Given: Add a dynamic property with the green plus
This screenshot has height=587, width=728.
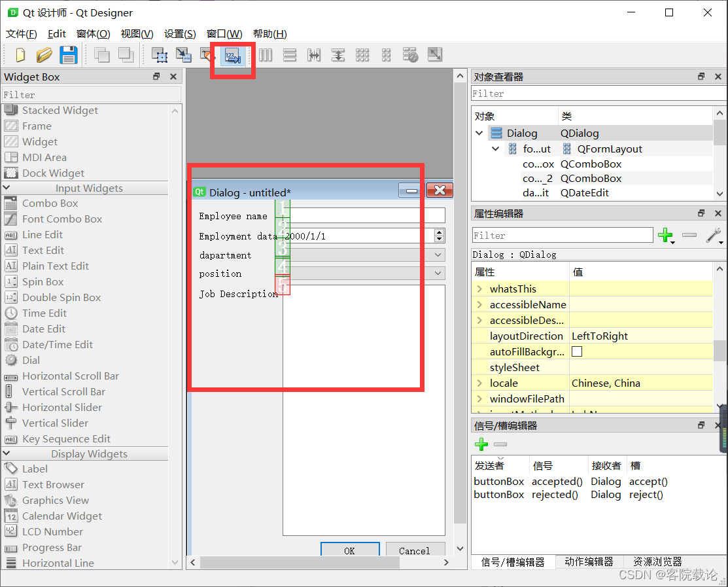Looking at the screenshot, I should [667, 236].
